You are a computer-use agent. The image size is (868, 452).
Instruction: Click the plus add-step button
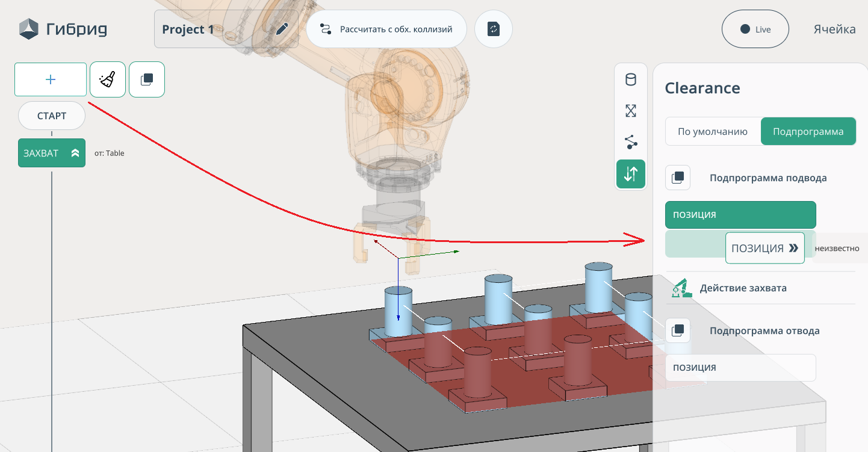(51, 79)
